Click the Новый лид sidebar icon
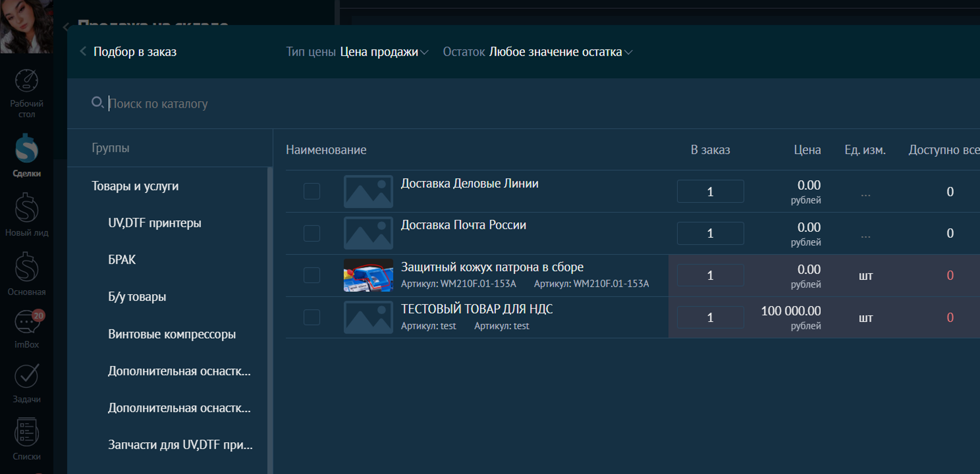This screenshot has width=980, height=474. tap(26, 208)
